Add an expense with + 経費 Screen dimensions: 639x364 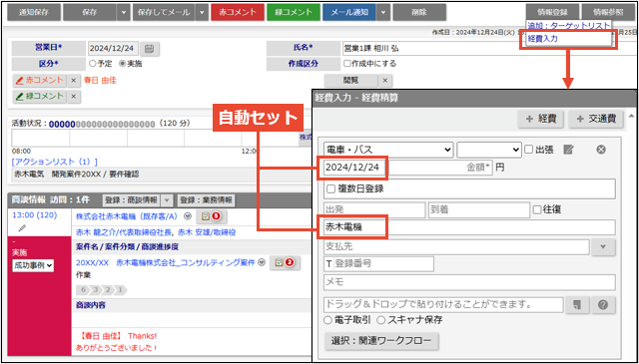point(541,119)
